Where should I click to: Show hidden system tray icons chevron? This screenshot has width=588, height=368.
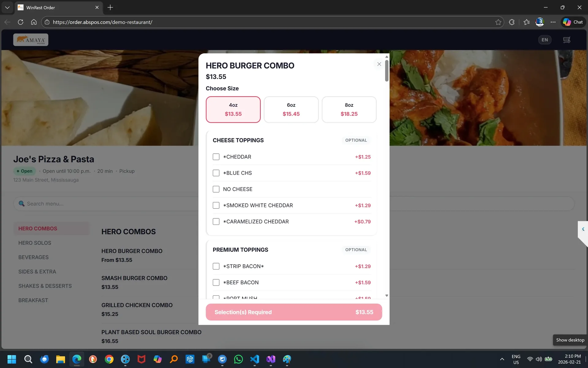[502, 359]
